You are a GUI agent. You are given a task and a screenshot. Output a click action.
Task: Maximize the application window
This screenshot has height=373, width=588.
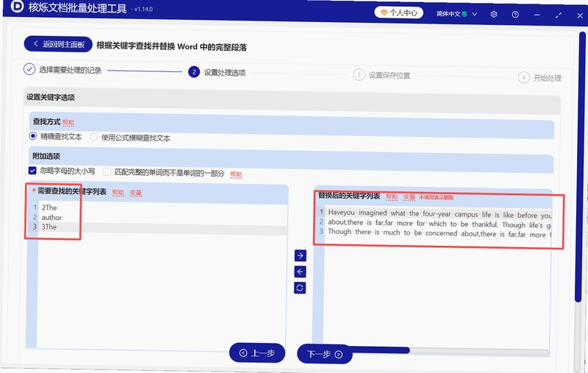click(x=559, y=15)
